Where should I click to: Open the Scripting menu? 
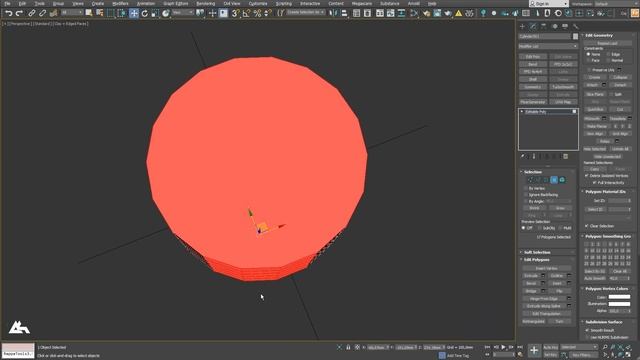(284, 4)
